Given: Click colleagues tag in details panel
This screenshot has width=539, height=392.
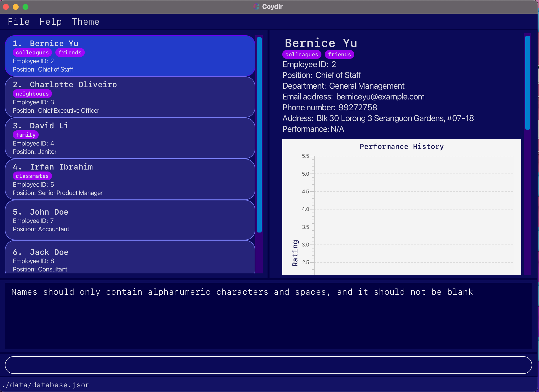Looking at the screenshot, I should (x=302, y=55).
